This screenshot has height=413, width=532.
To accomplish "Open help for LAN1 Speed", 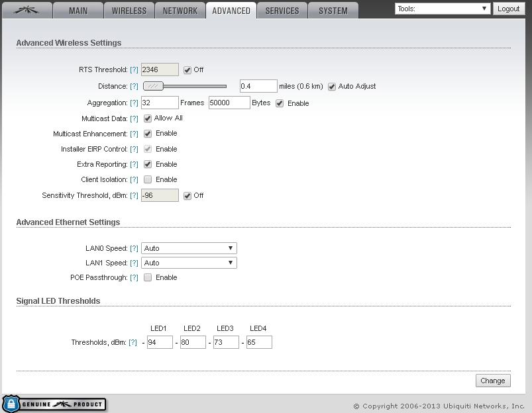I will pyautogui.click(x=134, y=263).
